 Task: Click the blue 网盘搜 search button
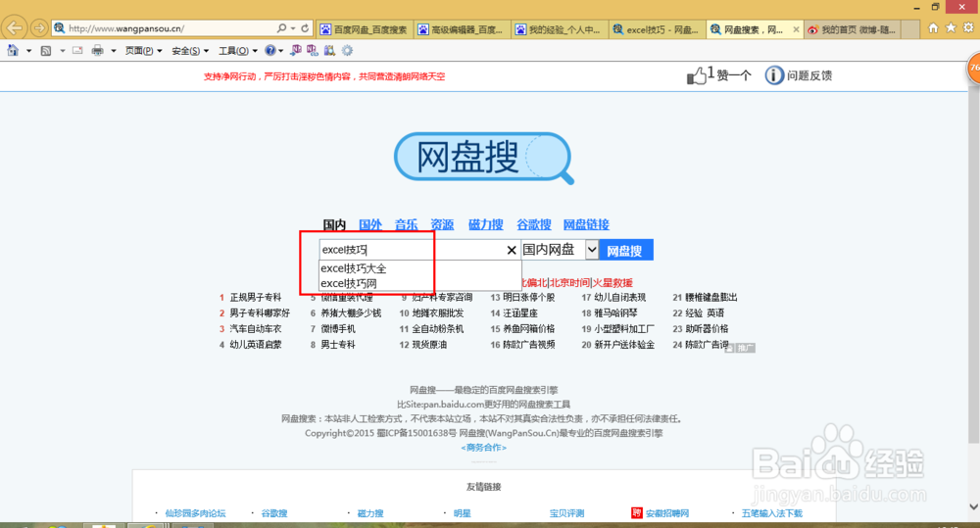(626, 250)
